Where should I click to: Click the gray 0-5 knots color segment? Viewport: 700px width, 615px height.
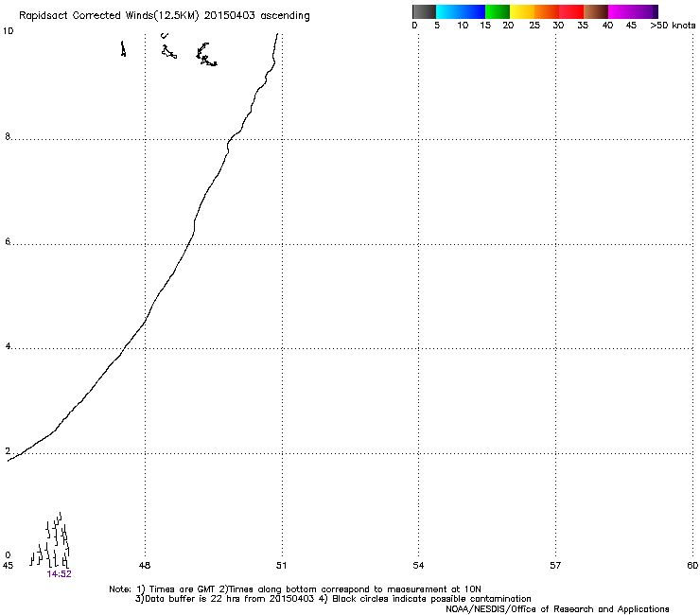pyautogui.click(x=424, y=11)
